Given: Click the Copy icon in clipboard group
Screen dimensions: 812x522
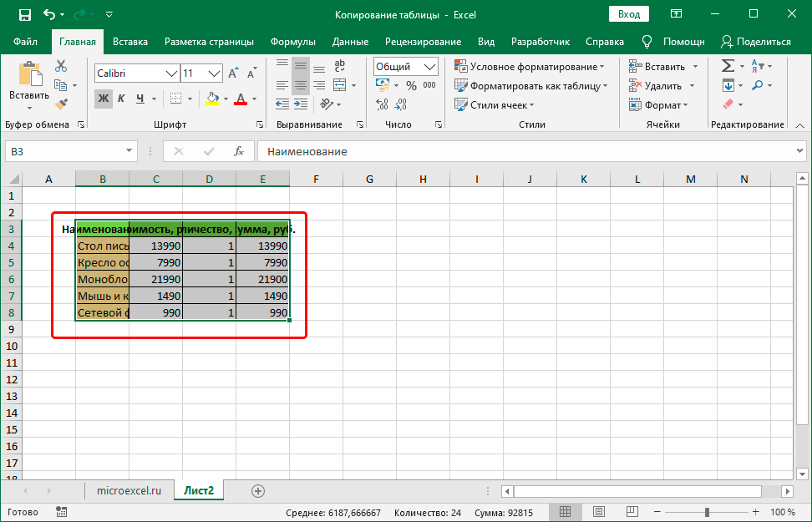Looking at the screenshot, I should pyautogui.click(x=61, y=85).
